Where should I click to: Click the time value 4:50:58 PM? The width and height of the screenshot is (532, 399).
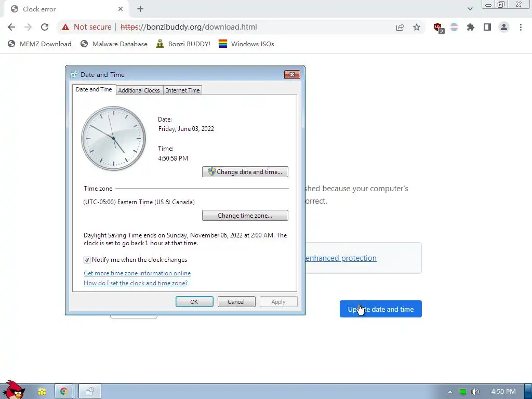[173, 158]
